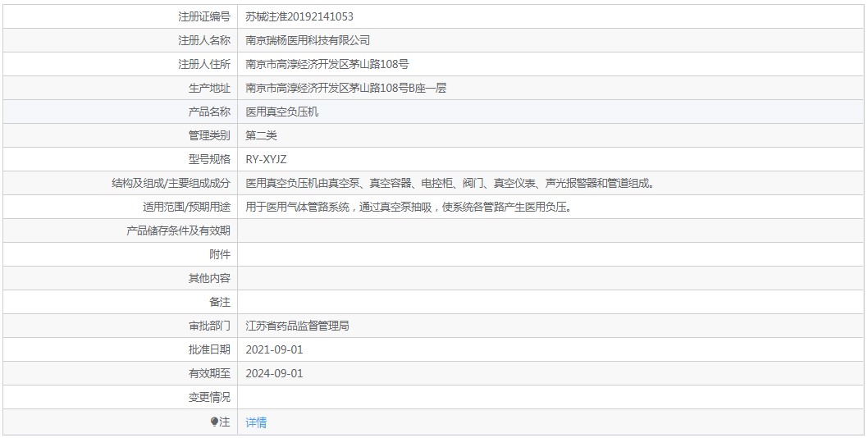Screen dimensions: 868x438
Task: Select model value RY-XYJZ
Action: (x=267, y=159)
